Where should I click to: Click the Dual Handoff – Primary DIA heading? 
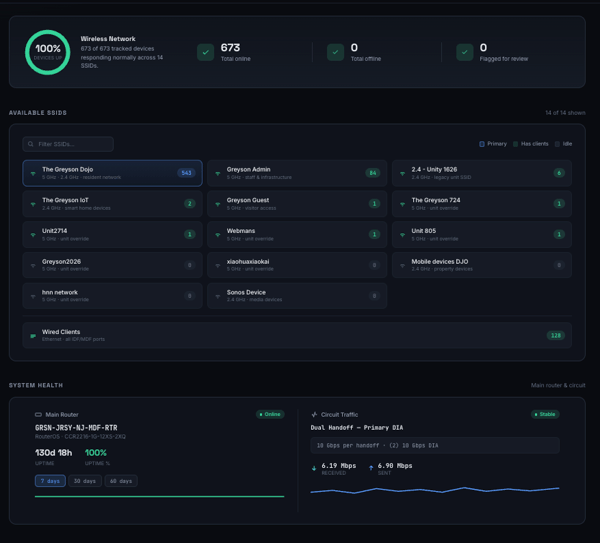(357, 427)
